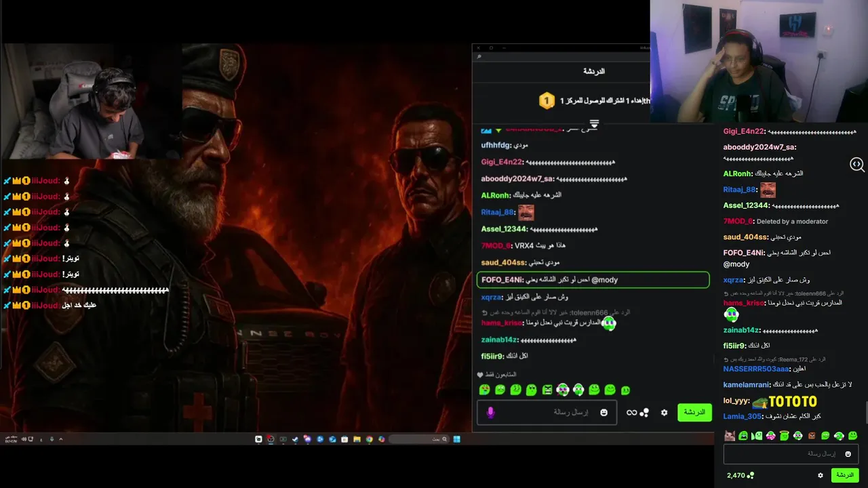Collapse the right-side chat panel arrow icon
The width and height of the screenshot is (868, 488).
[x=857, y=164]
